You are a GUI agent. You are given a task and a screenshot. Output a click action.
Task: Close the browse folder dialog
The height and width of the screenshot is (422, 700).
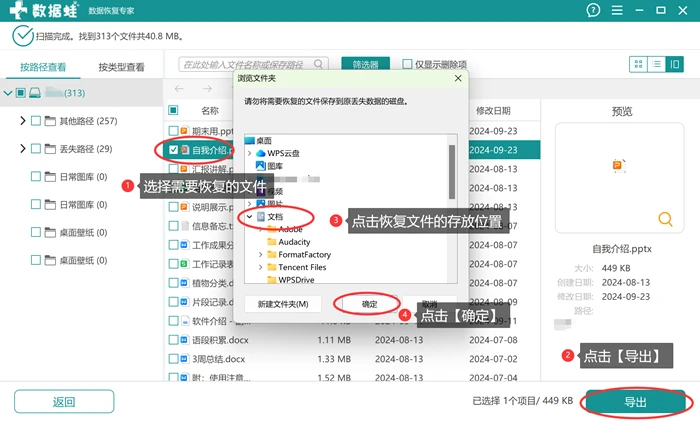pos(458,78)
